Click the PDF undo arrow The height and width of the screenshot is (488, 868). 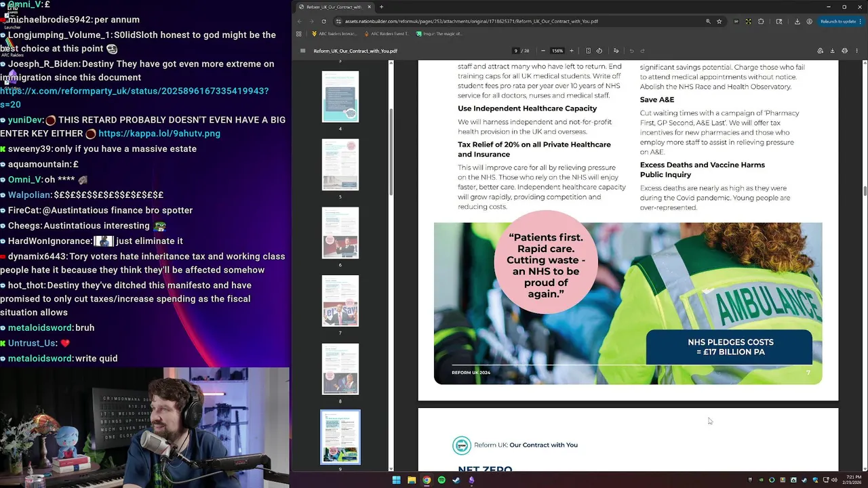tap(631, 51)
